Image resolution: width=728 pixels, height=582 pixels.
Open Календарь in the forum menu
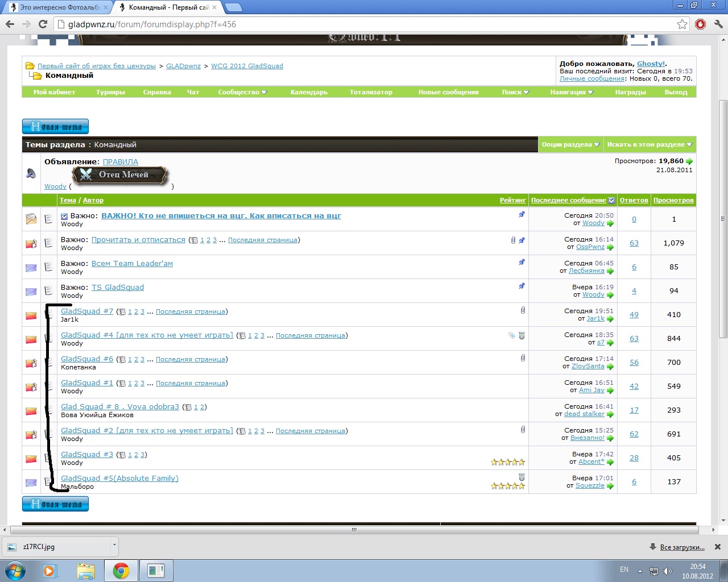pyautogui.click(x=309, y=92)
